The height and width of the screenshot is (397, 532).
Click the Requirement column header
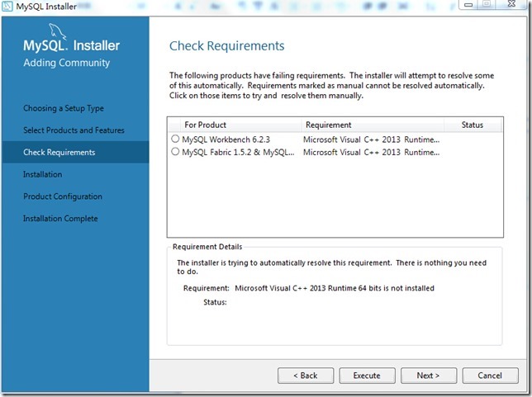[x=328, y=125]
